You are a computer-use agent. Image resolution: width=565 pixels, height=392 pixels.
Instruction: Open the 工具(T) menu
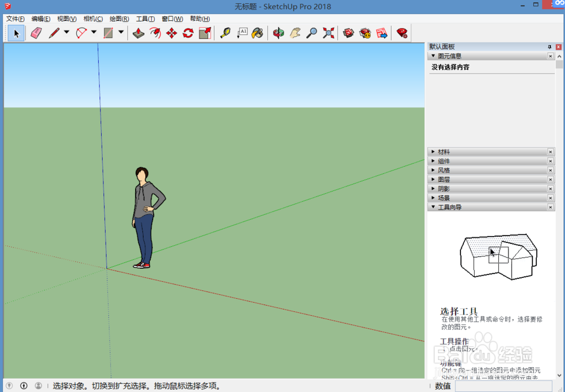145,19
